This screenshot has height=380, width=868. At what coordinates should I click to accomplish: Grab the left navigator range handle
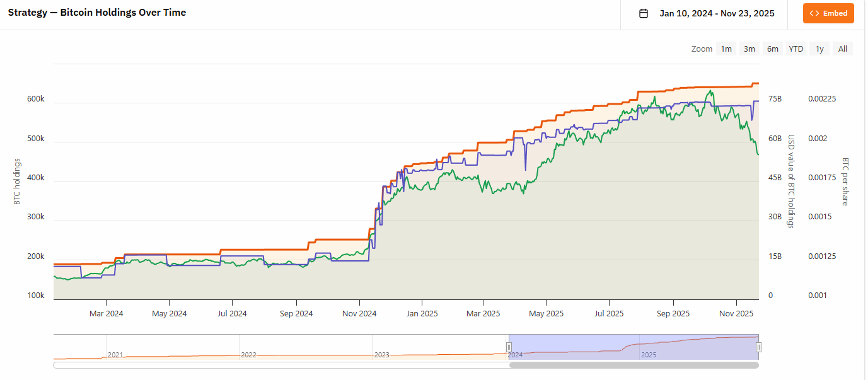click(509, 347)
